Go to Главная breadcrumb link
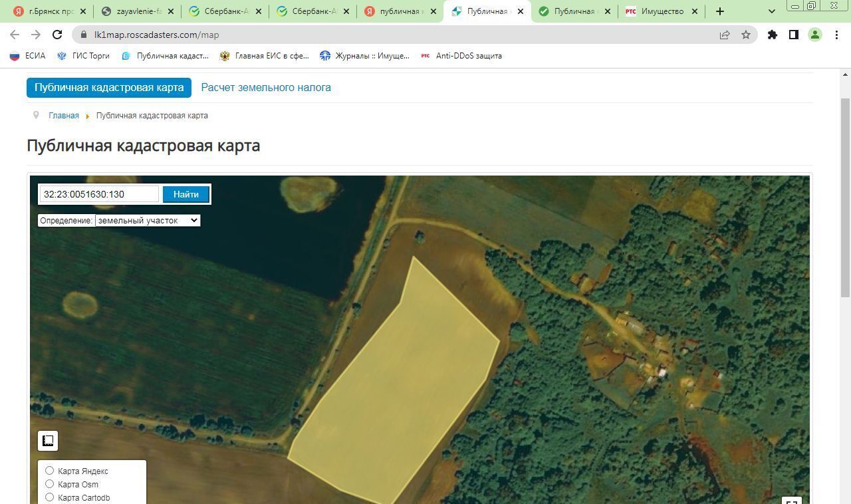 click(x=64, y=115)
